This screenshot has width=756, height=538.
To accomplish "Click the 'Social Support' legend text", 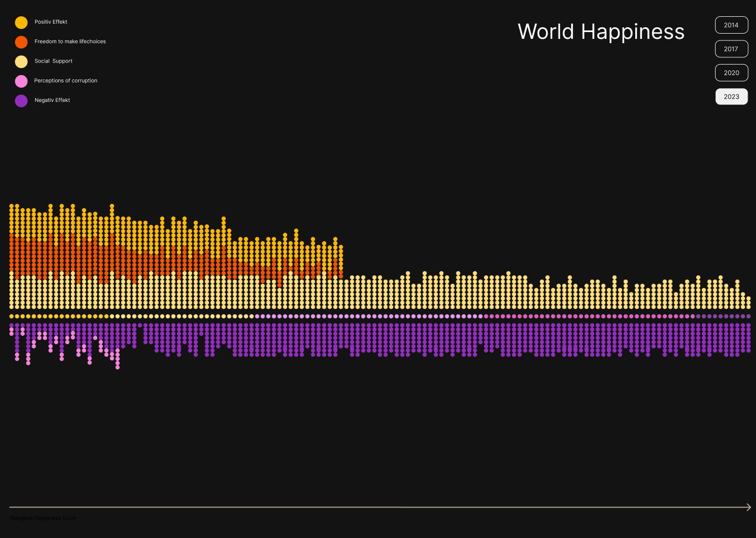I will pyautogui.click(x=54, y=61).
